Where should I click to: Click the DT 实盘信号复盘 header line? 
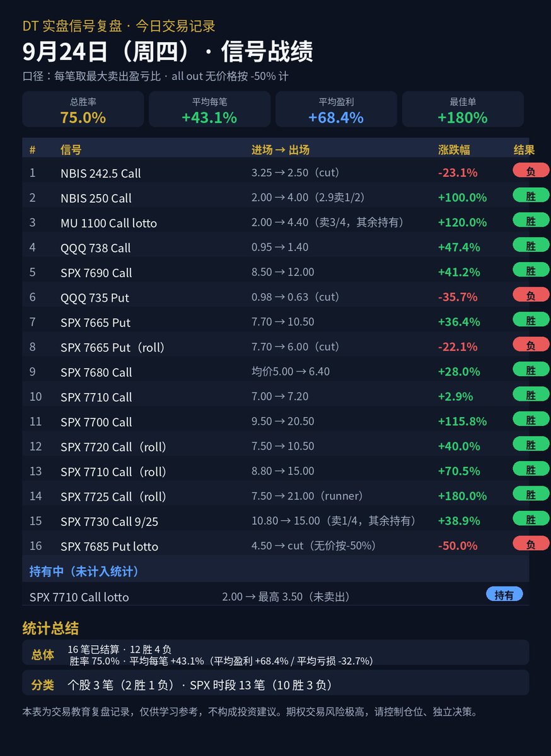(119, 26)
